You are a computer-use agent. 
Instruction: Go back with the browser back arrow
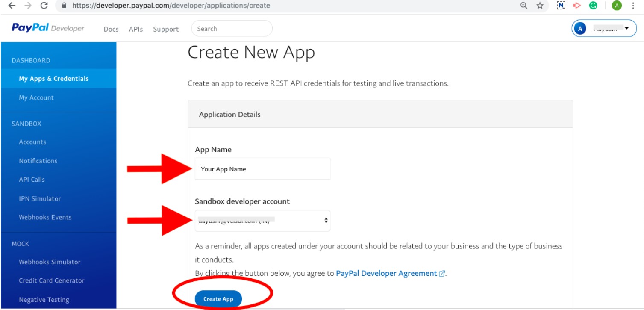tap(12, 6)
